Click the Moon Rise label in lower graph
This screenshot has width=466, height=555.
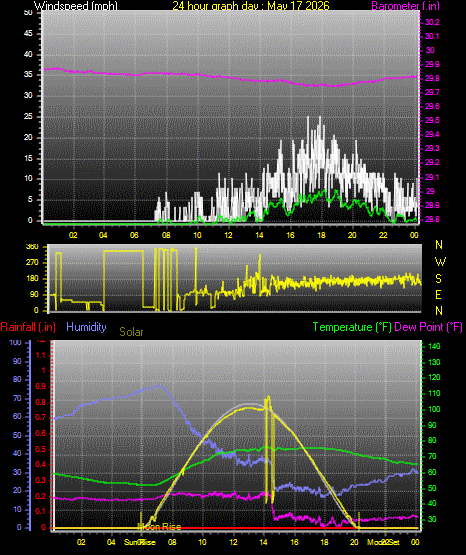pos(159,527)
